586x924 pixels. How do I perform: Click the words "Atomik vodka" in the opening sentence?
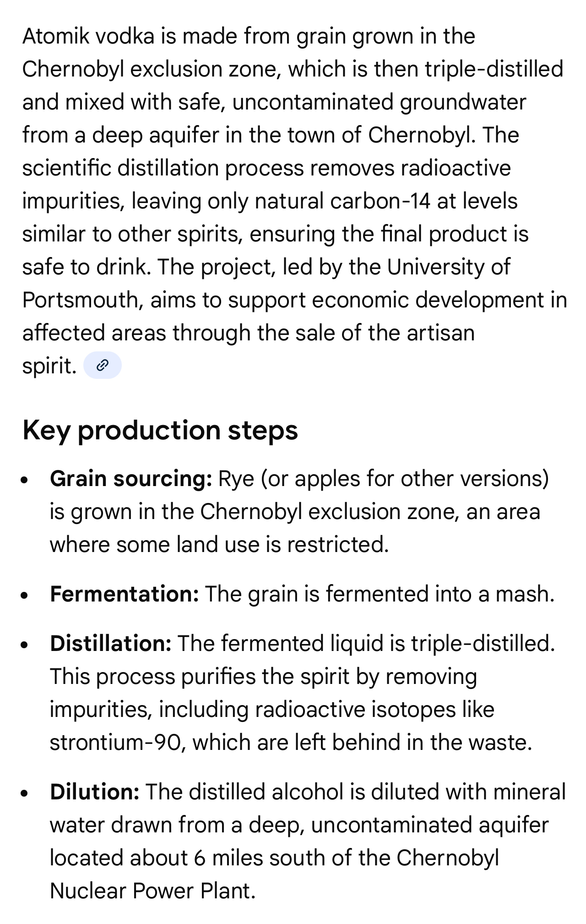88,36
